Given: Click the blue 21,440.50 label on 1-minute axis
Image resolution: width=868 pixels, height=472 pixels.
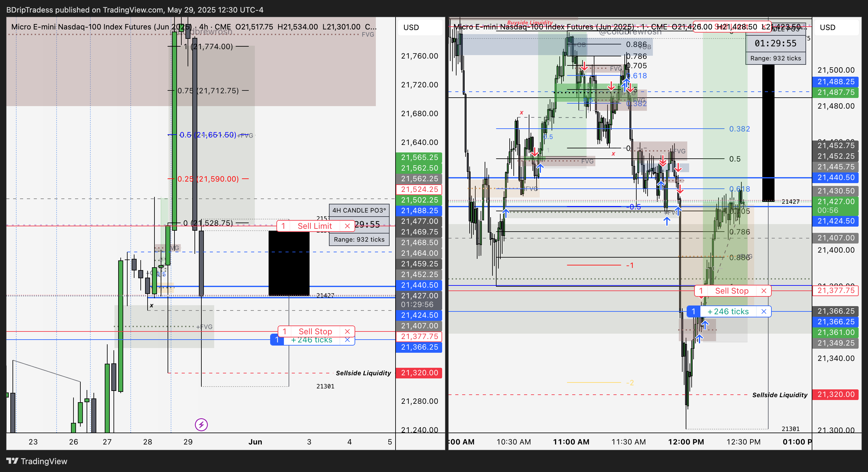Looking at the screenshot, I should coord(836,177).
